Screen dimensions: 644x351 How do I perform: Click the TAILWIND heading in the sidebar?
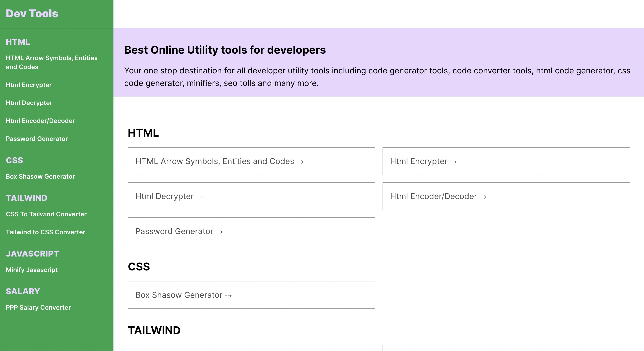26,198
